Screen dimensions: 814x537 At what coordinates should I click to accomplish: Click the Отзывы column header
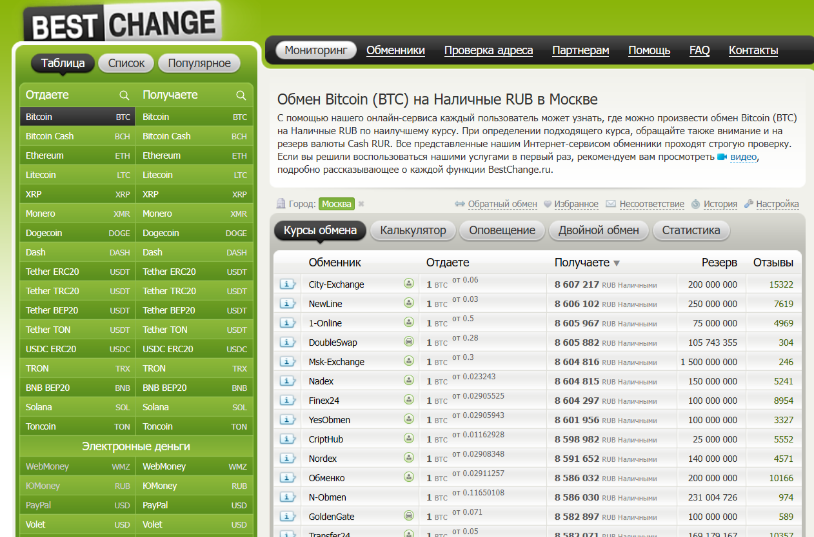[773, 263]
